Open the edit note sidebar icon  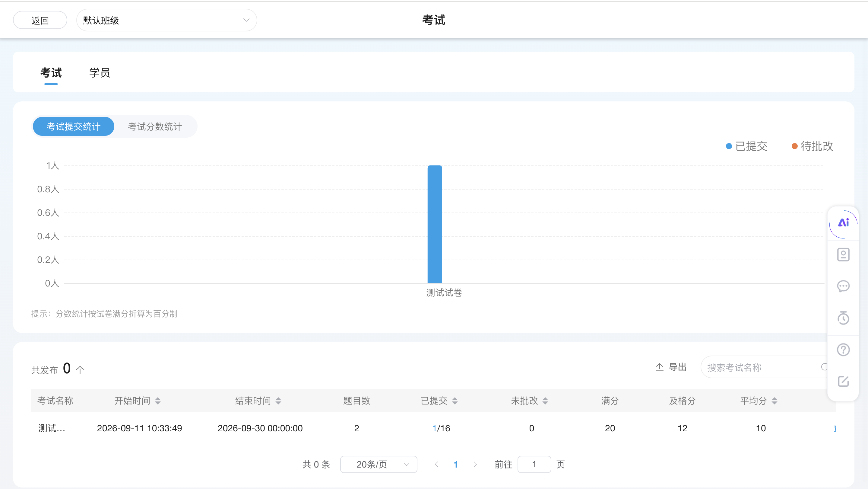(843, 382)
